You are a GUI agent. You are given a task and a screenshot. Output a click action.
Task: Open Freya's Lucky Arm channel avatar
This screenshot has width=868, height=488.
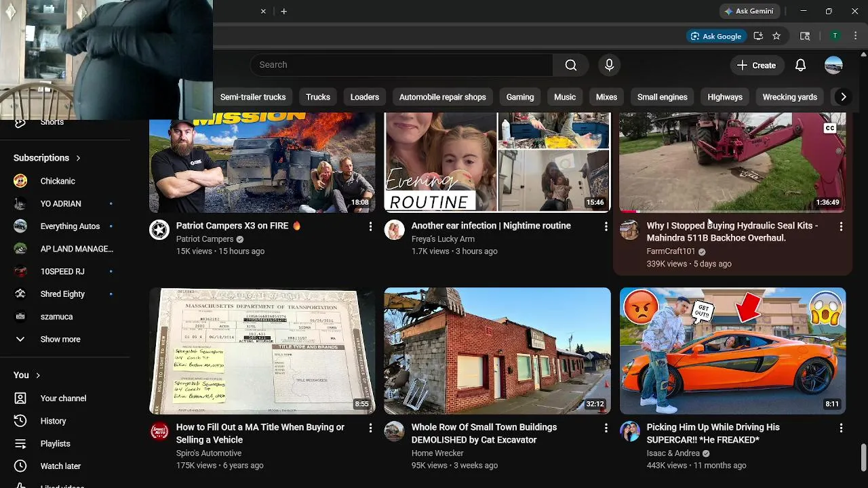click(x=394, y=230)
